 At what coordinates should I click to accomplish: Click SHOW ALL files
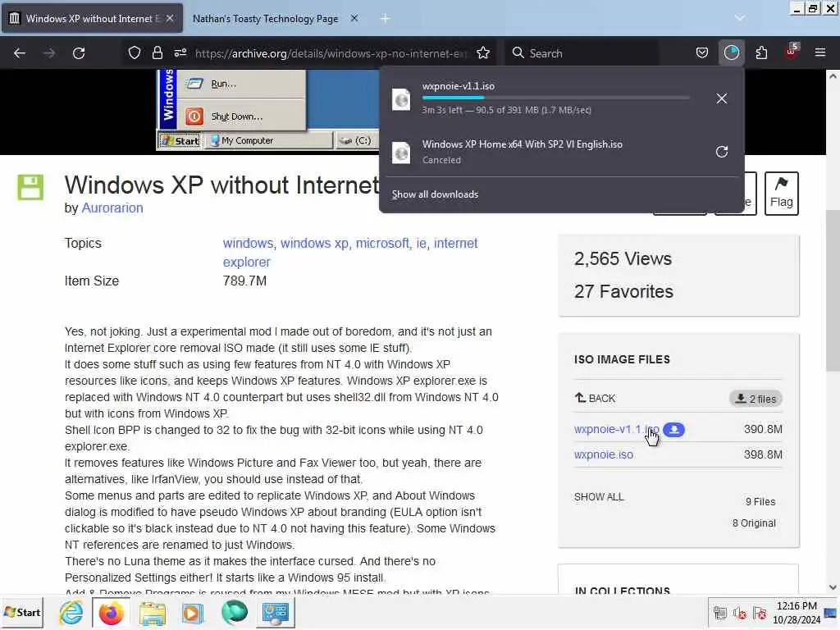point(599,497)
